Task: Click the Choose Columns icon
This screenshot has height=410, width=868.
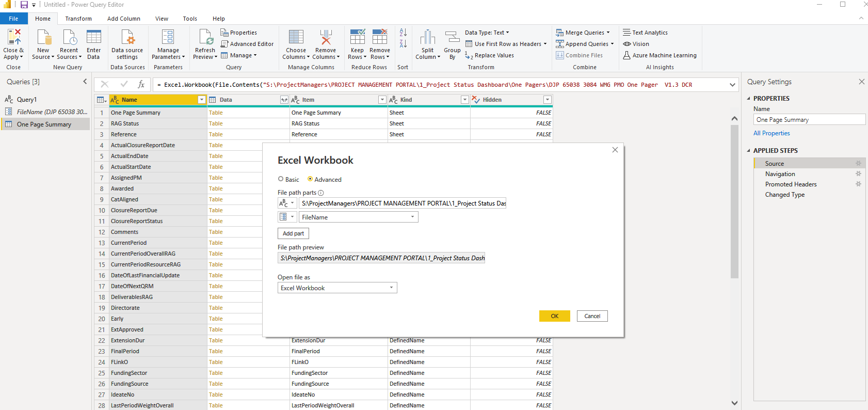Action: pos(296,37)
